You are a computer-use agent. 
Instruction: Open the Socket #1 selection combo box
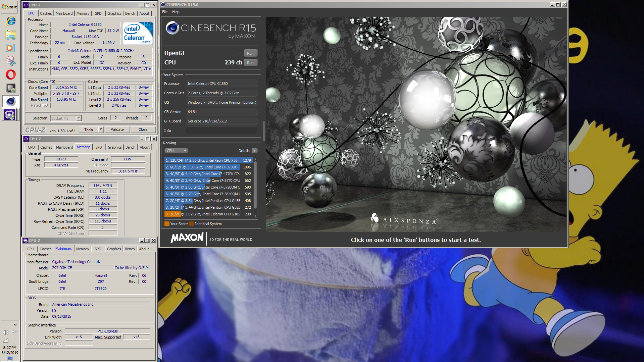66,118
